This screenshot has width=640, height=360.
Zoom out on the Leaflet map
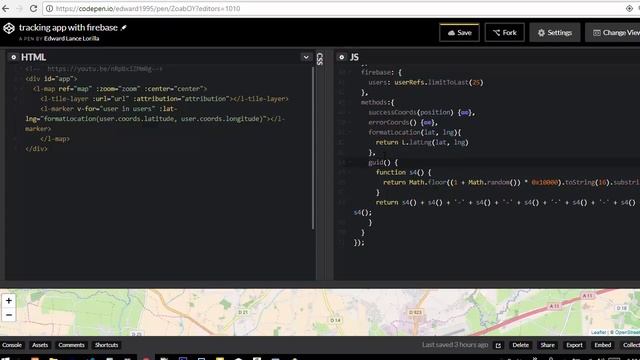[x=9, y=315]
